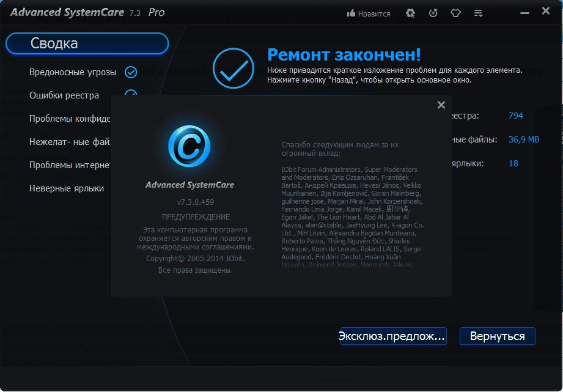The image size is (563, 392).
Task: Close the About dialog with X
Action: tap(441, 105)
